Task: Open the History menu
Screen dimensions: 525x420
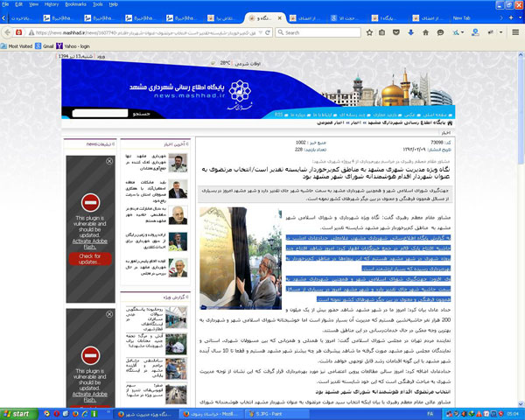Action: pos(52,4)
